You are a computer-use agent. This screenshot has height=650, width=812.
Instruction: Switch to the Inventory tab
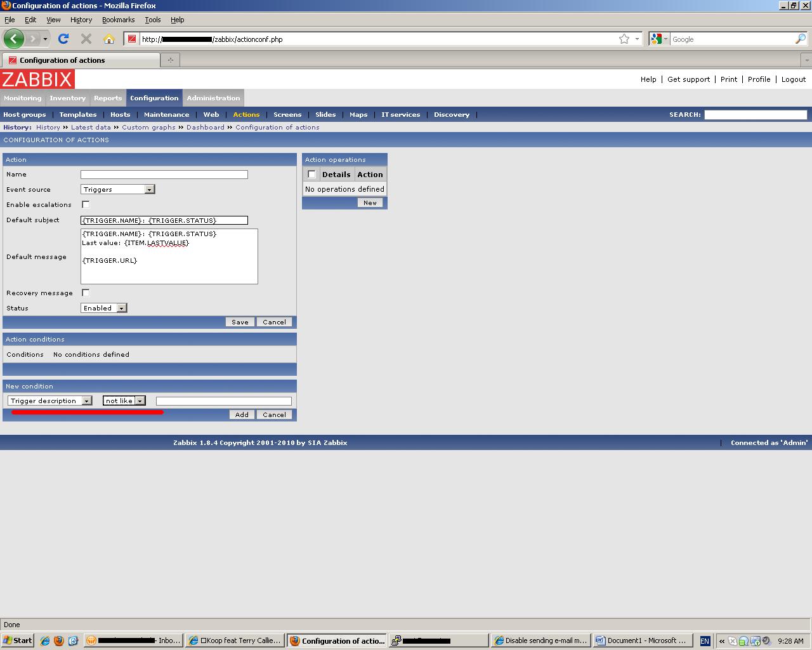pos(68,98)
